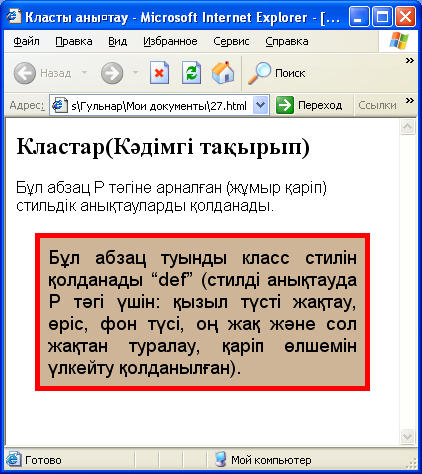The height and width of the screenshot is (474, 422).
Task: Click the green Переход go arrow
Action: (x=285, y=105)
